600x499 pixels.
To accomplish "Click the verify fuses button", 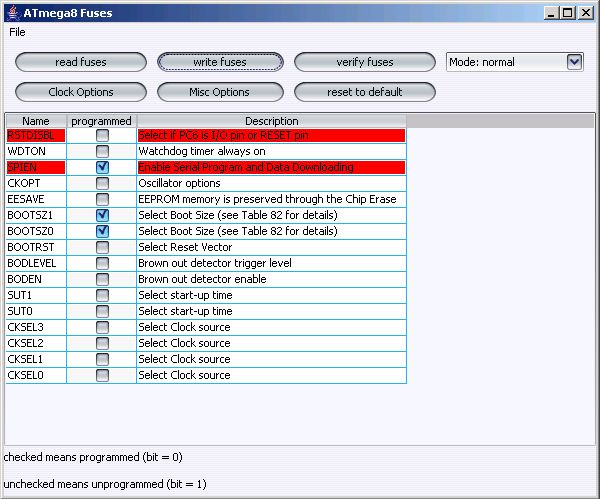I will point(365,62).
